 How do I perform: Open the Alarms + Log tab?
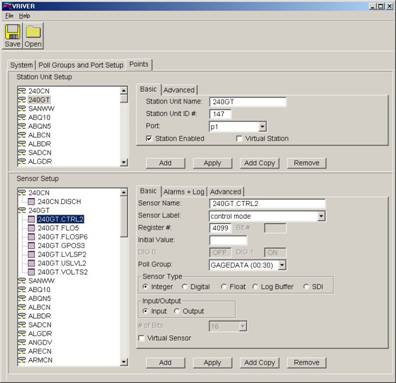coord(184,192)
